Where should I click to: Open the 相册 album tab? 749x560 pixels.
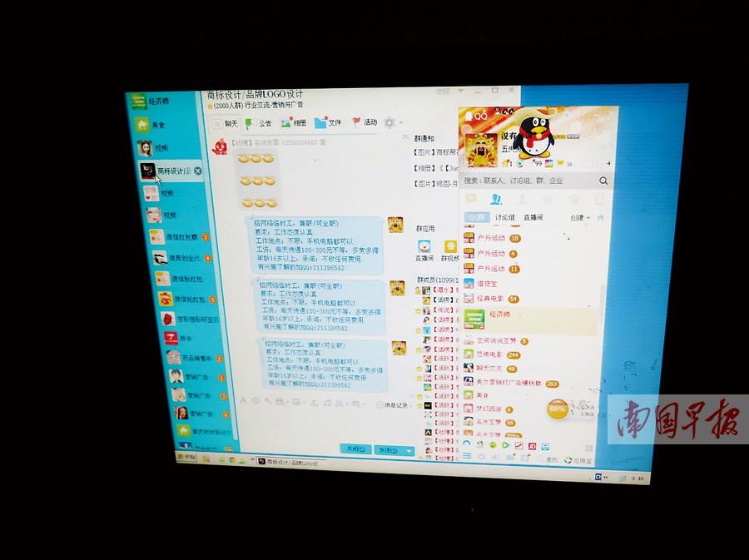pyautogui.click(x=293, y=122)
